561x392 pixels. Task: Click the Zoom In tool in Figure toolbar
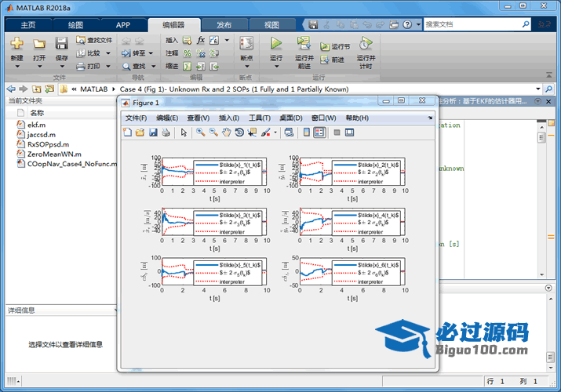pyautogui.click(x=201, y=132)
